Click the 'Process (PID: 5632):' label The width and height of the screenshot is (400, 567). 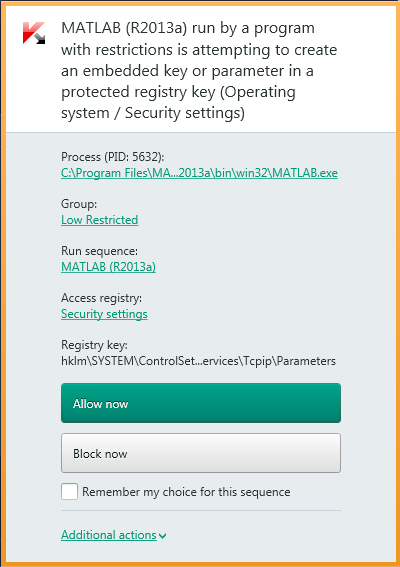click(113, 157)
